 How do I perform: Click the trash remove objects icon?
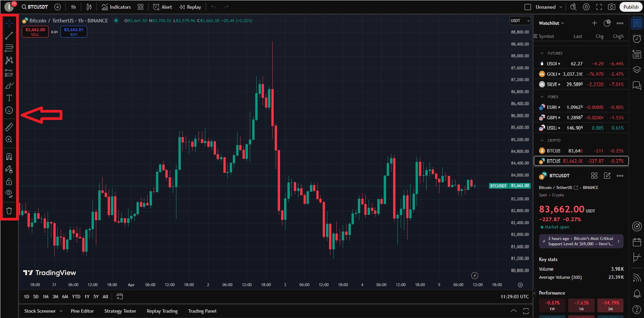[9, 211]
